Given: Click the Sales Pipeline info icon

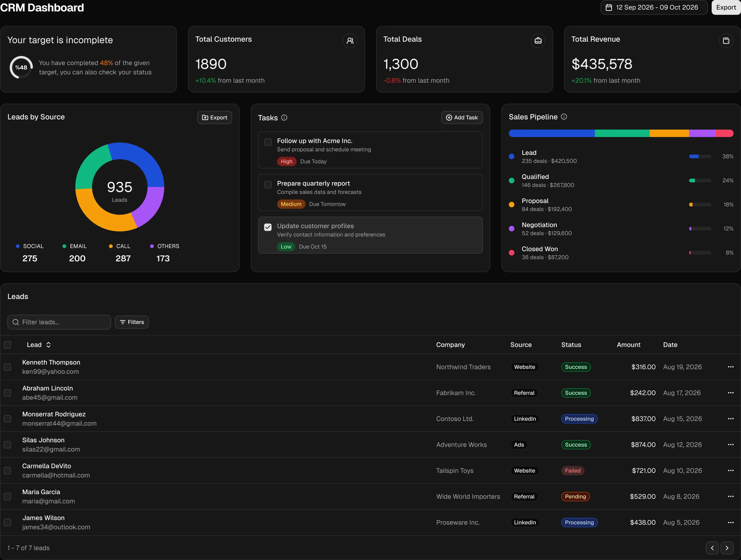Looking at the screenshot, I should (564, 117).
